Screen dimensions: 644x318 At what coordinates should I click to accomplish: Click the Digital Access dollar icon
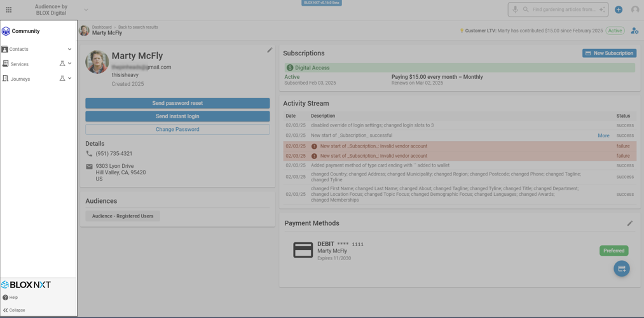click(290, 68)
